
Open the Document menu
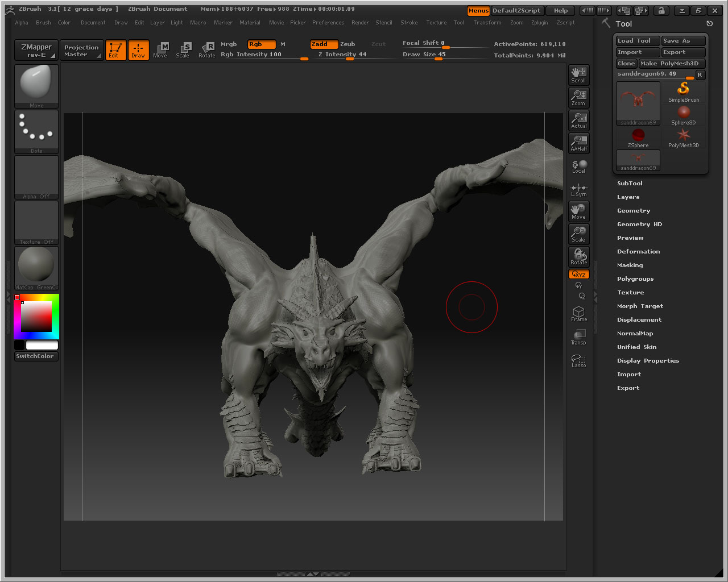pyautogui.click(x=93, y=23)
